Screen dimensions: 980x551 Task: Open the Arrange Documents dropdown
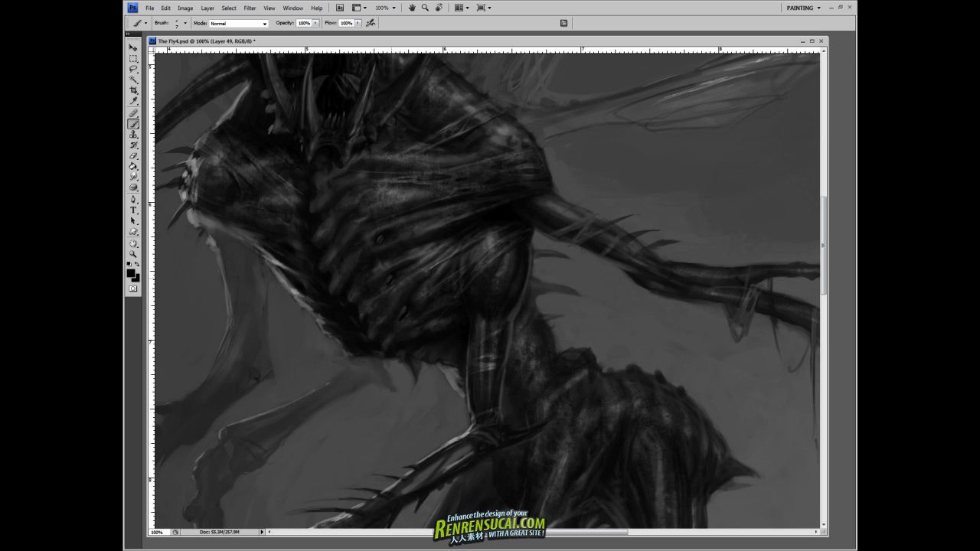click(x=462, y=8)
